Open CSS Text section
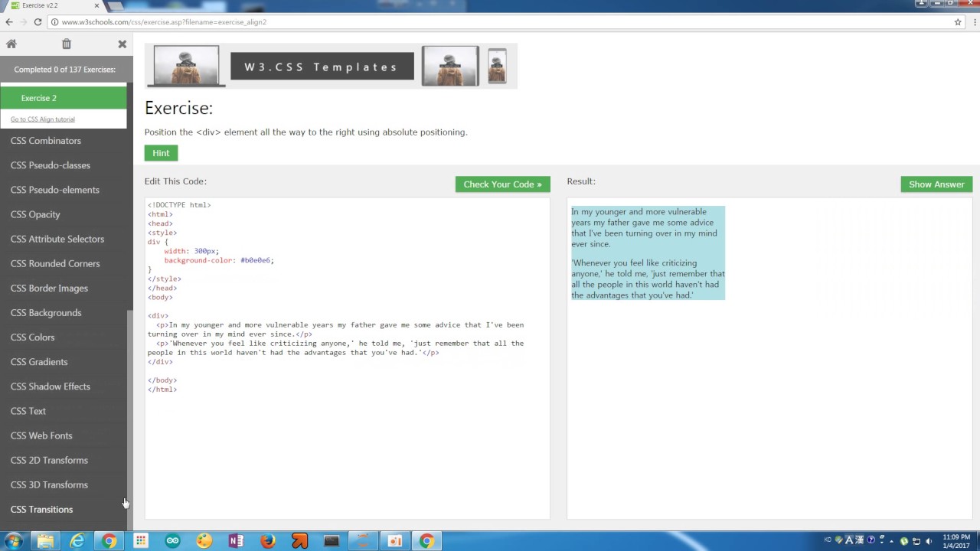 tap(28, 411)
